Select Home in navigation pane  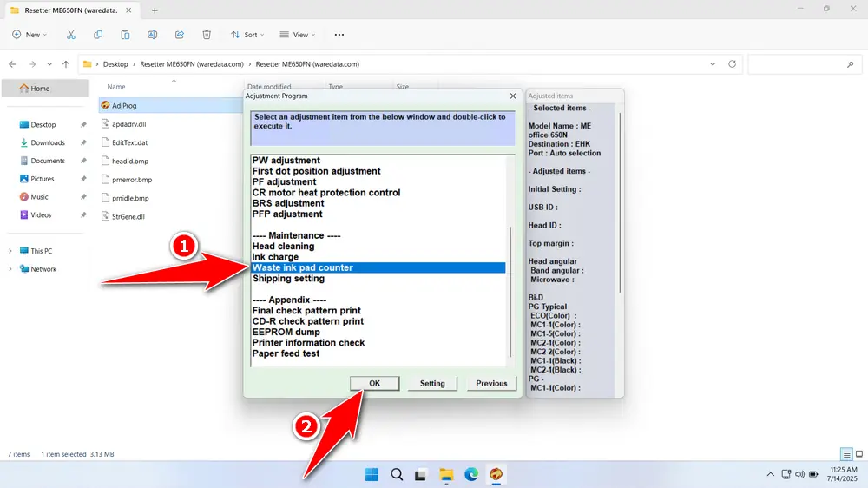pyautogui.click(x=45, y=88)
